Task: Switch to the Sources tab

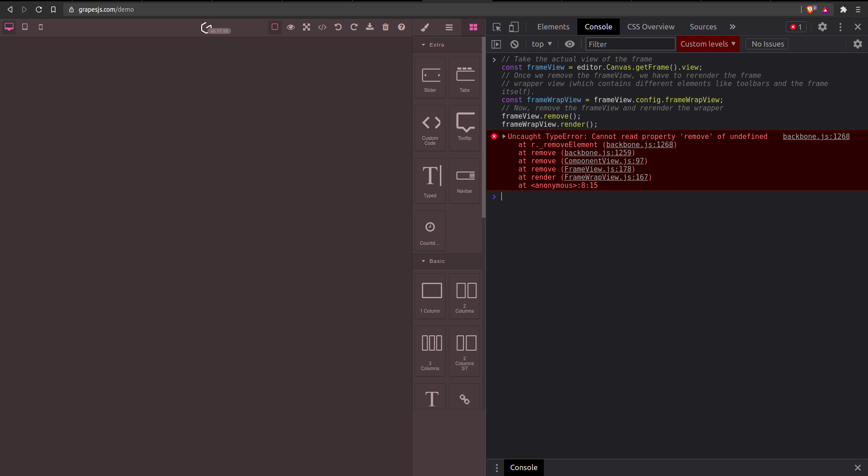Action: coord(703,27)
